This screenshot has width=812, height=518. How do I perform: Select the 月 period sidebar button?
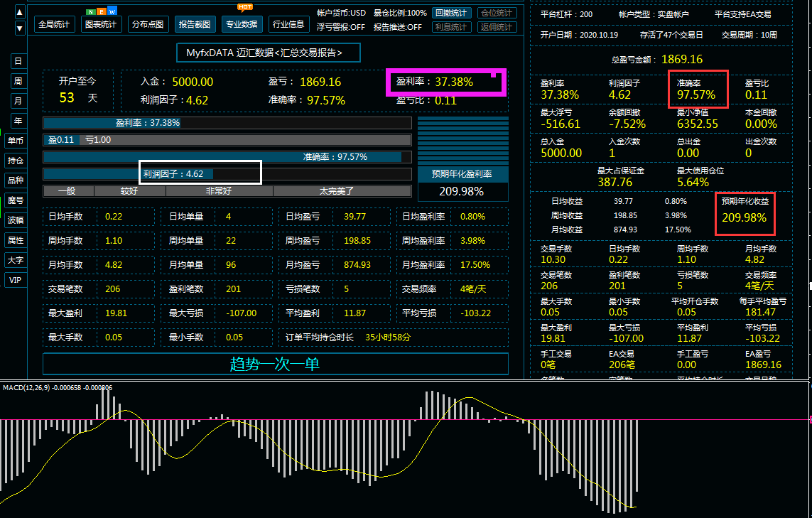click(x=16, y=101)
